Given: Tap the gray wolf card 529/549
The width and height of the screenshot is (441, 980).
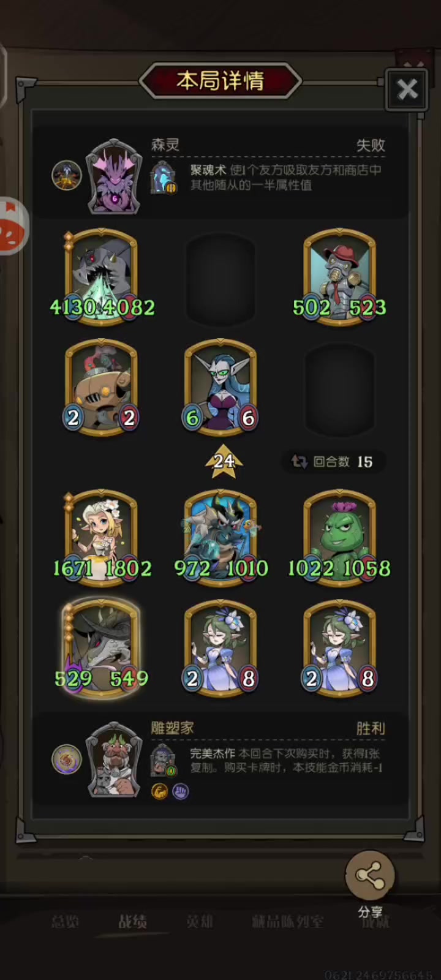Looking at the screenshot, I should coord(102,648).
